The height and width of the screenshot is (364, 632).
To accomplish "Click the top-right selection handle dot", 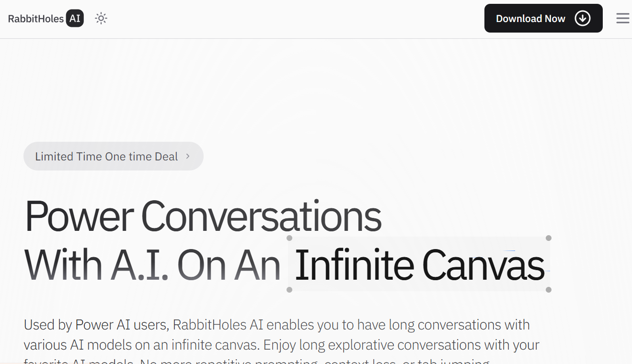I will 548,238.
